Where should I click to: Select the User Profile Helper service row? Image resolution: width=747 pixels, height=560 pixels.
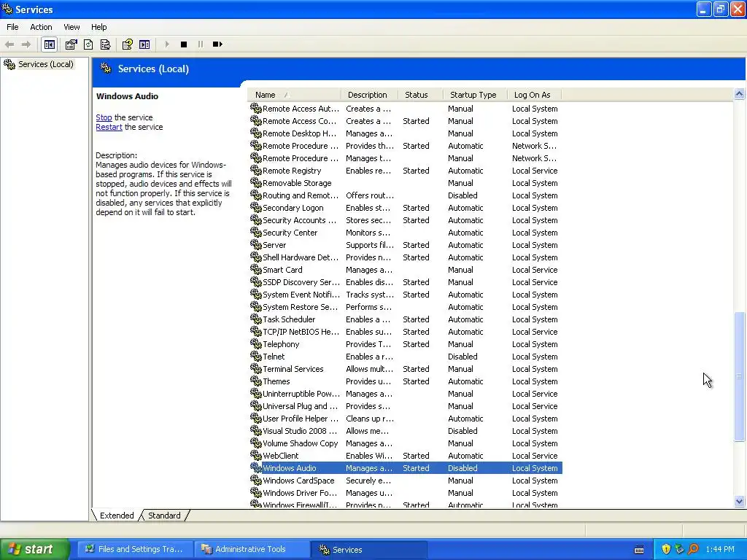pos(406,419)
